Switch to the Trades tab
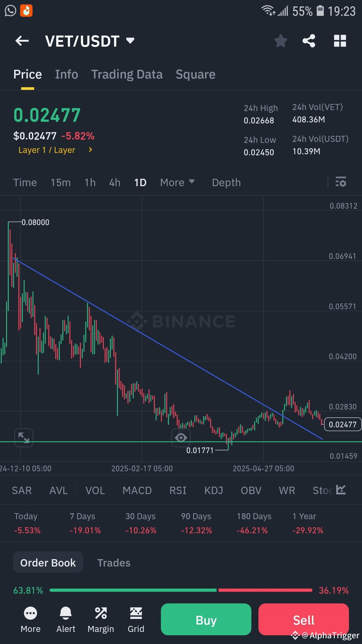 tap(114, 562)
